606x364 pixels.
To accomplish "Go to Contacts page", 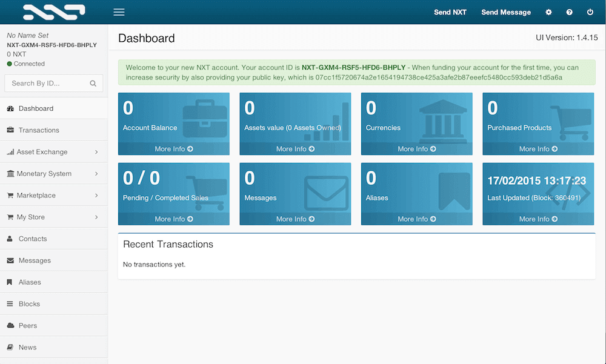I will (x=54, y=239).
